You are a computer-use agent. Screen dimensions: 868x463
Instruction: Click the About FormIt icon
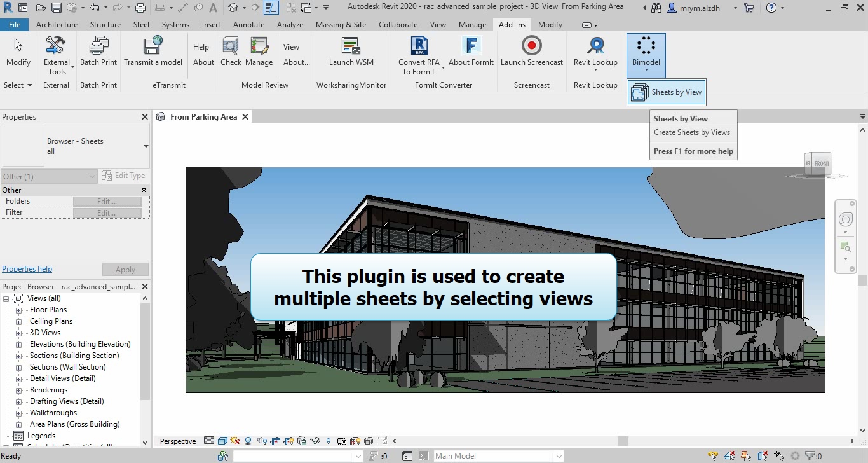tap(471, 46)
